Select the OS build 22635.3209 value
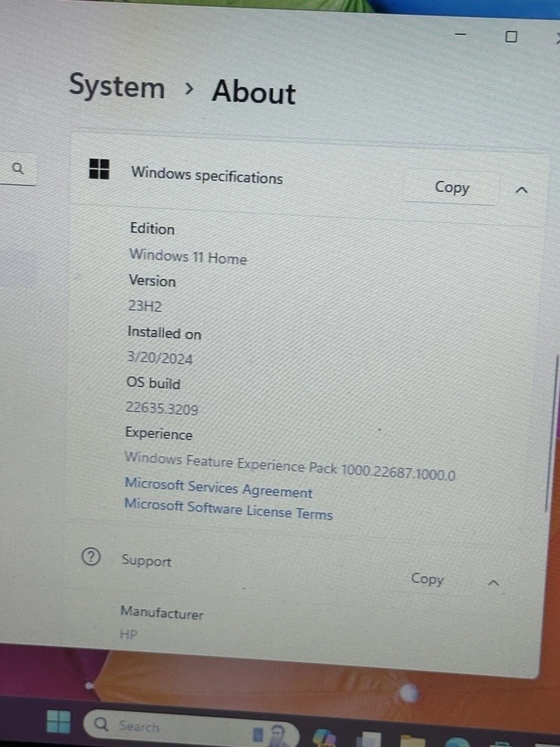Screen dimensions: 560x747 coord(162,409)
